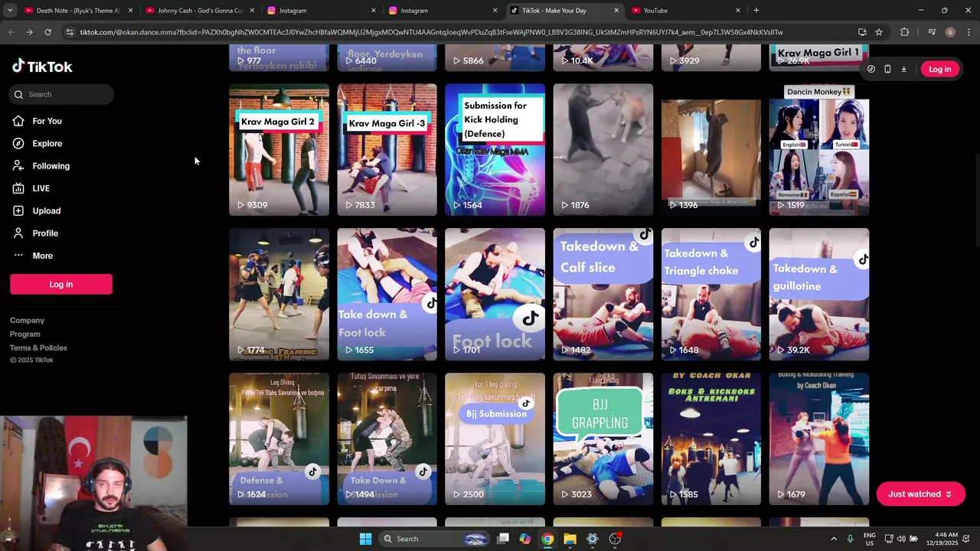Click the sidebar Log in button
This screenshot has height=551, width=980.
[x=61, y=284]
